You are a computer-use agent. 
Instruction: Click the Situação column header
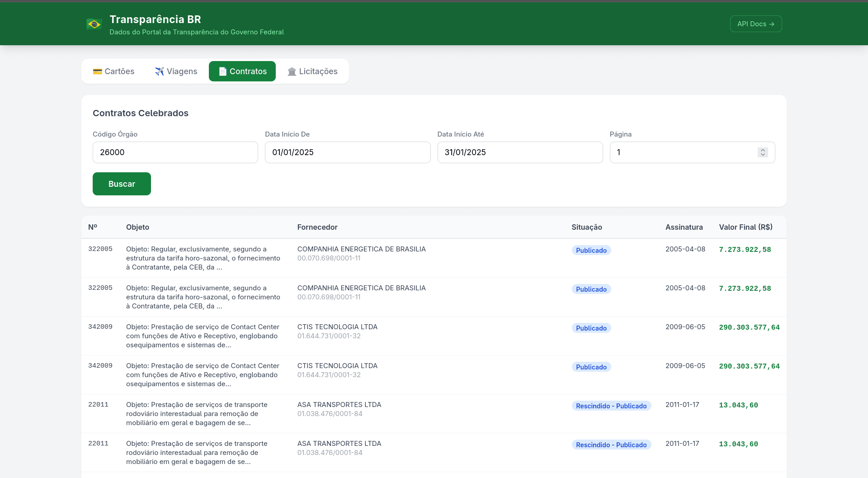point(587,227)
